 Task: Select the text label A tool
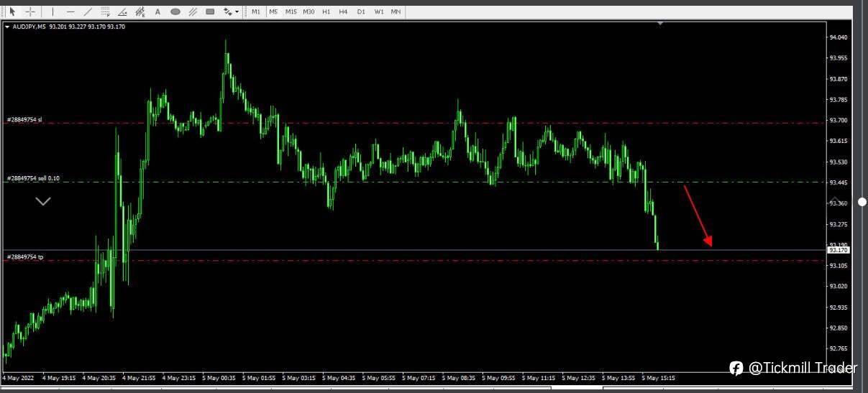pyautogui.click(x=157, y=11)
